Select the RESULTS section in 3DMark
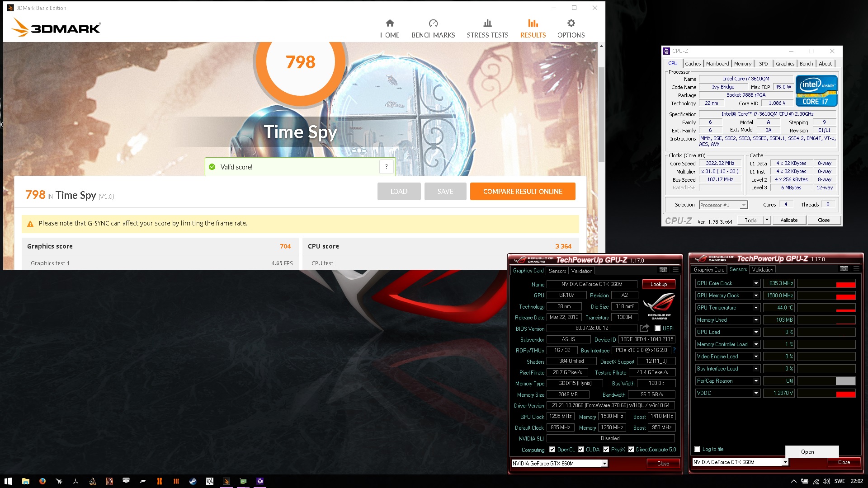Image resolution: width=868 pixels, height=488 pixels. [533, 28]
